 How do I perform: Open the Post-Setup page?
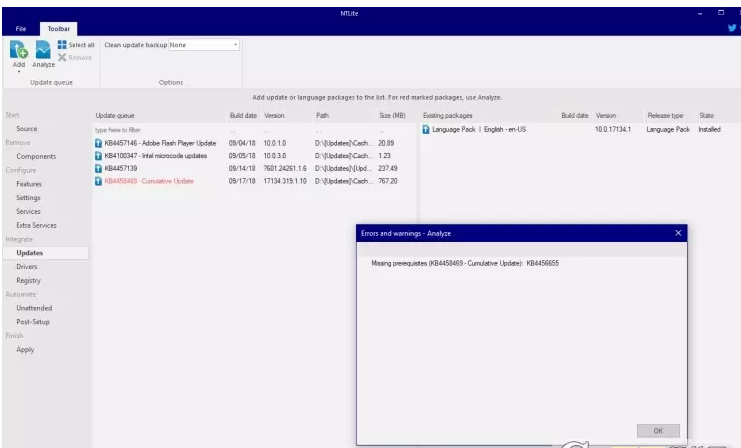coord(33,322)
